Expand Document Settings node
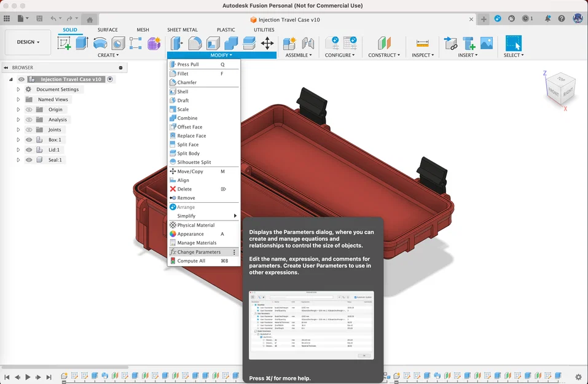 click(x=18, y=89)
